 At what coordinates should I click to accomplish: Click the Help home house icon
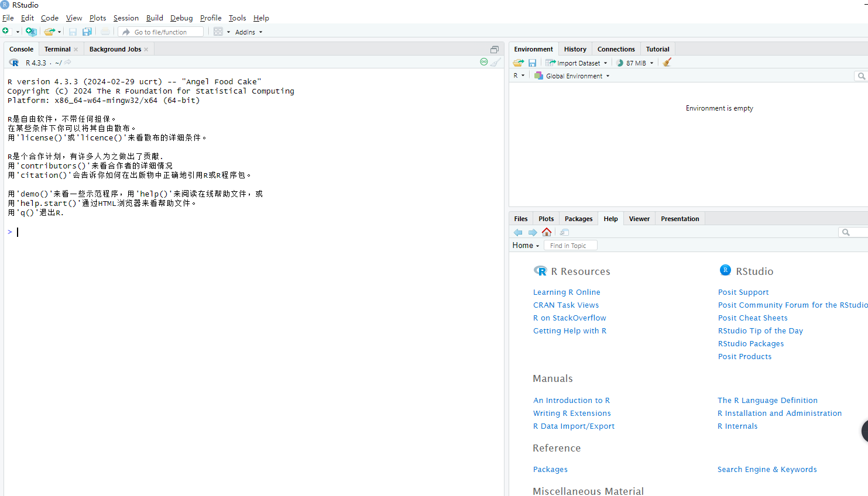[547, 232]
